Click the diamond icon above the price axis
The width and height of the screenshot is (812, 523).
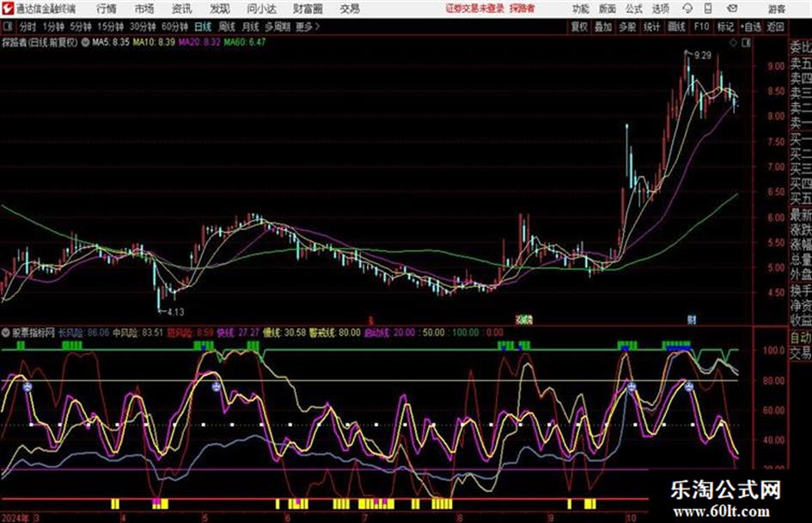point(733,43)
